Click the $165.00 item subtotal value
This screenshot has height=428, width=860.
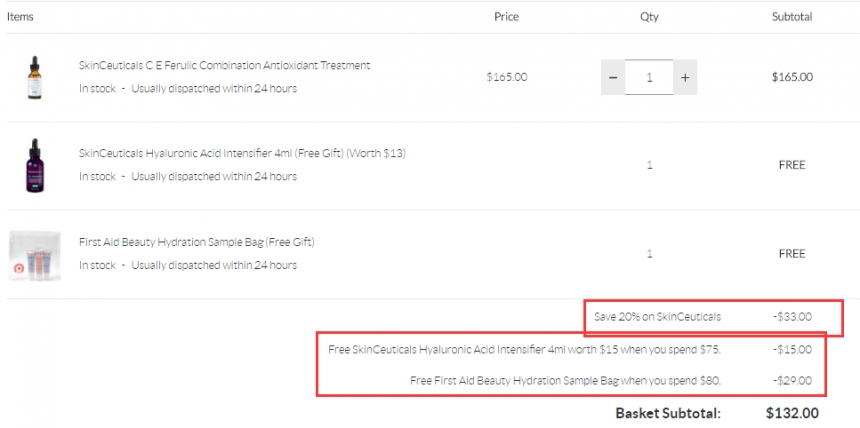click(792, 77)
